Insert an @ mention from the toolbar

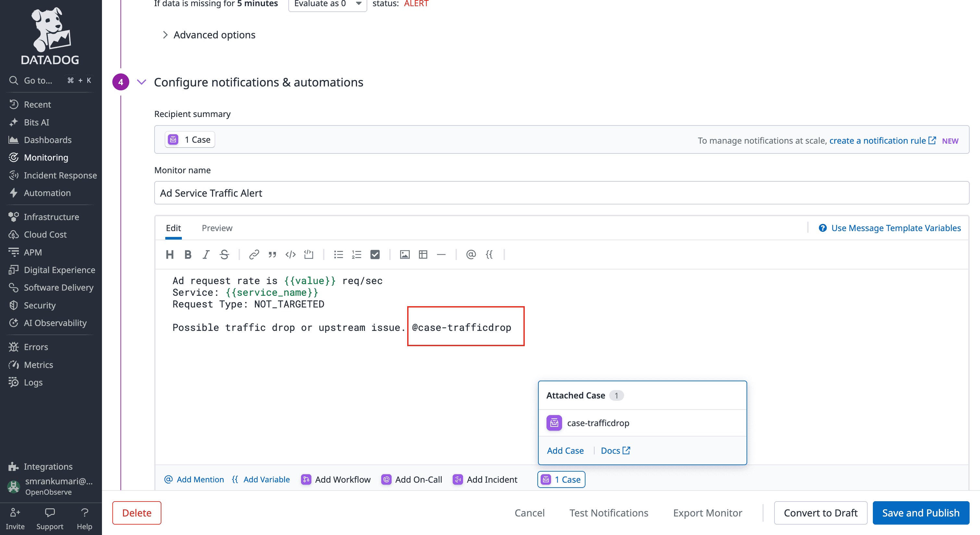point(471,254)
